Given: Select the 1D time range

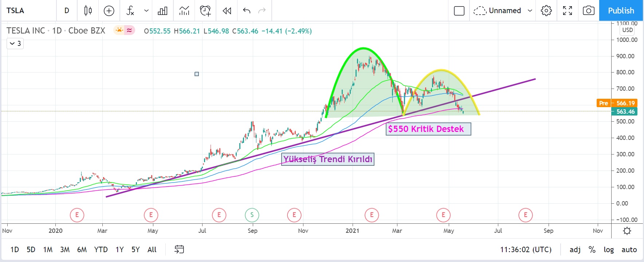Looking at the screenshot, I should [x=15, y=250].
